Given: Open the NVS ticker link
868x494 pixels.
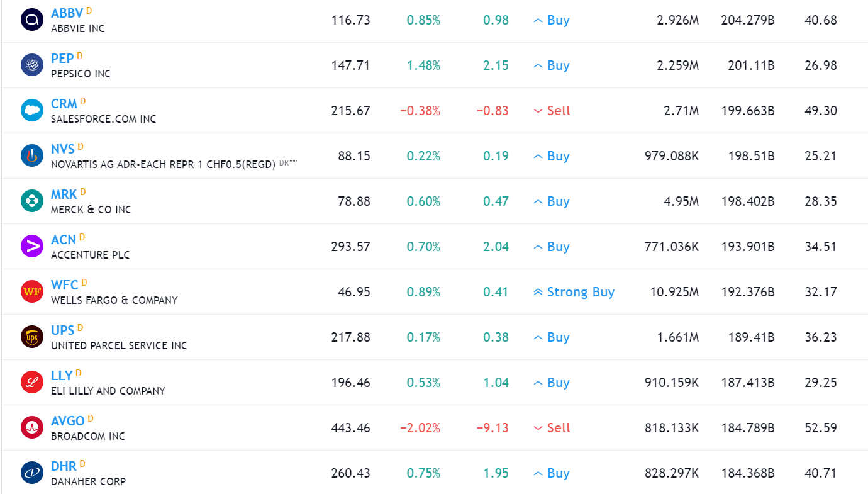Looking at the screenshot, I should (63, 149).
